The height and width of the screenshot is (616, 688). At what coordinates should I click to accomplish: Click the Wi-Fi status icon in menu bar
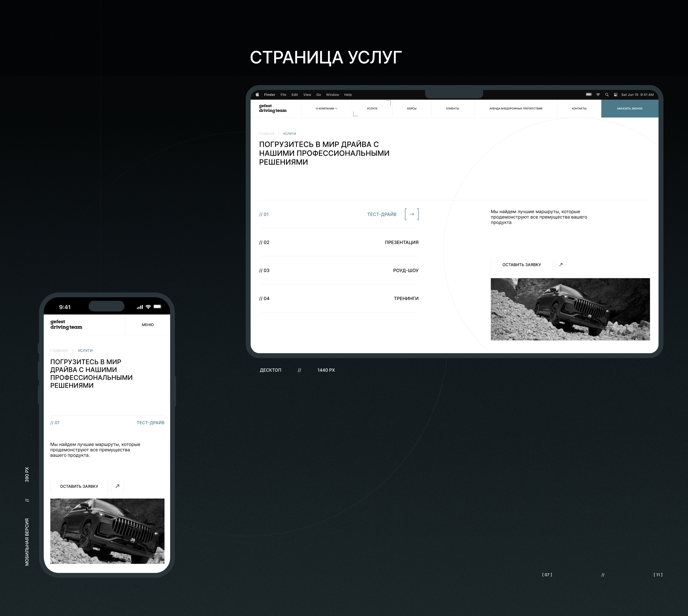click(598, 95)
